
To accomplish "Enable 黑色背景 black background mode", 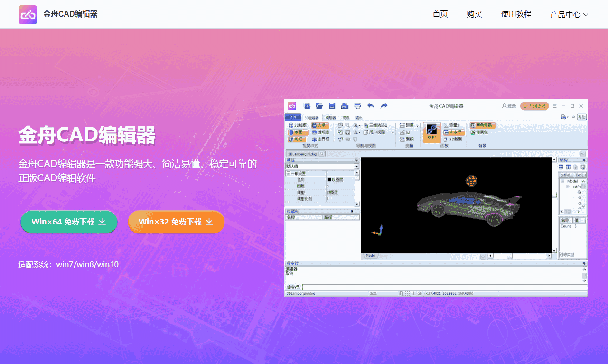I will click(x=482, y=125).
